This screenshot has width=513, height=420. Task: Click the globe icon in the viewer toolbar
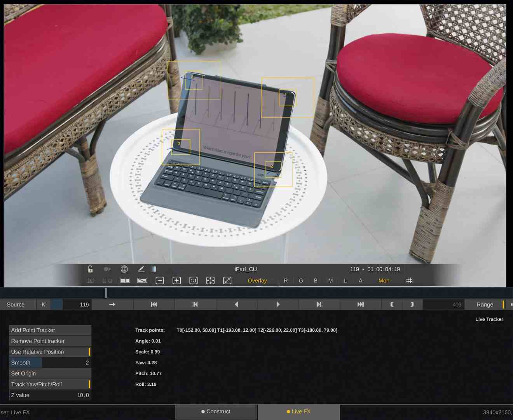tap(124, 269)
